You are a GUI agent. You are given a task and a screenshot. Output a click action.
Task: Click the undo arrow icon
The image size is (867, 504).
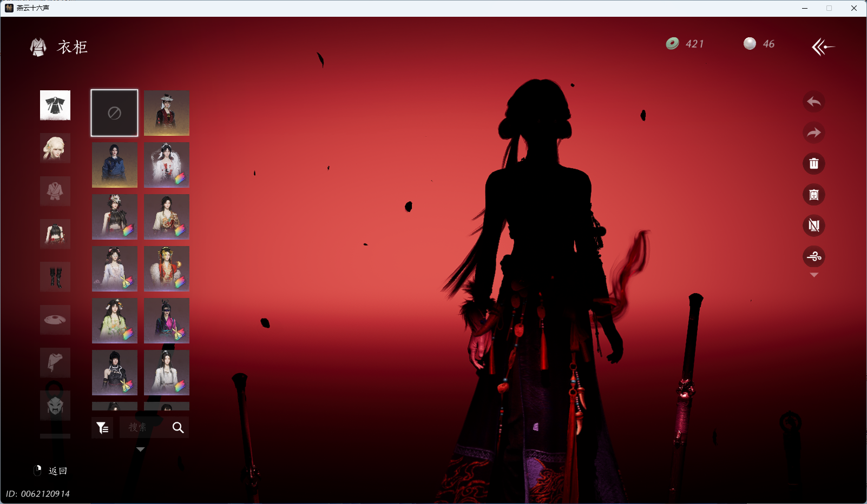pos(813,102)
